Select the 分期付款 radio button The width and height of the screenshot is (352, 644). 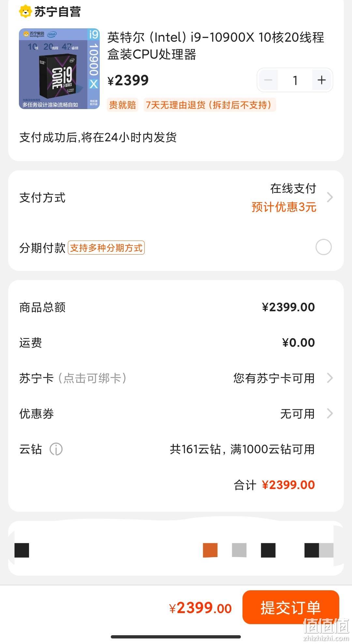click(x=324, y=247)
